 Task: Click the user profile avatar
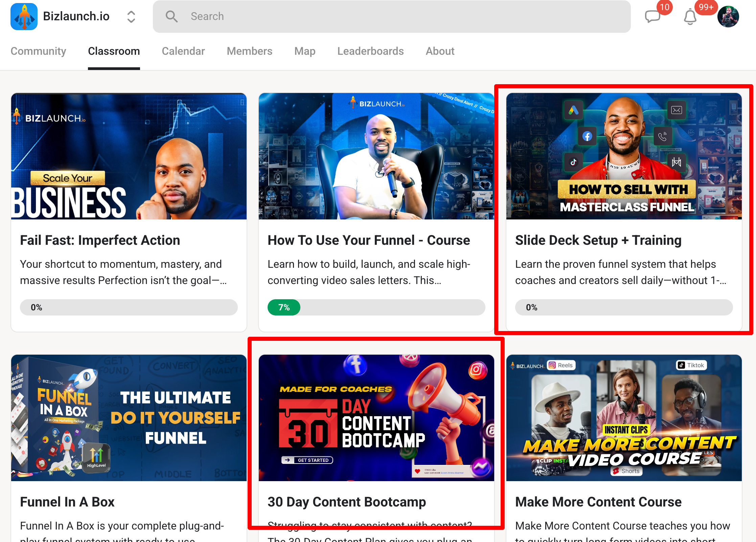(x=728, y=17)
